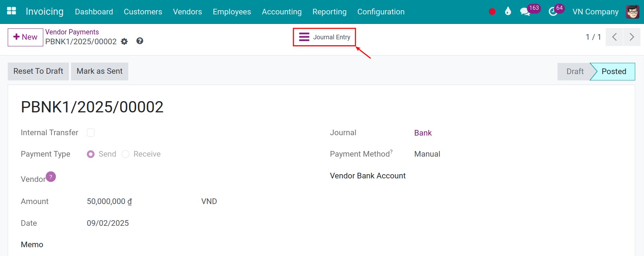Go to the previous record arrow
The height and width of the screenshot is (256, 644).
coord(614,37)
